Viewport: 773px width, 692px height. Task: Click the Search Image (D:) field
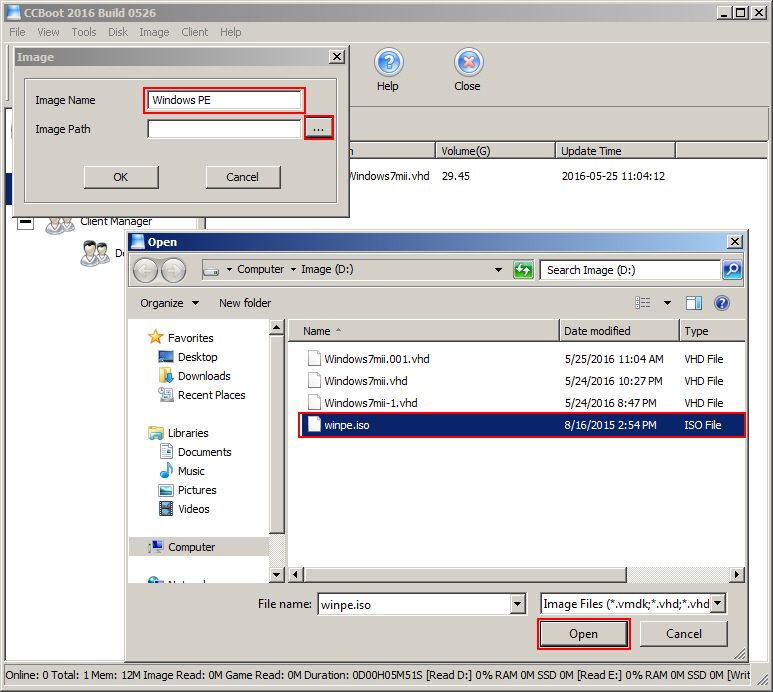(630, 270)
